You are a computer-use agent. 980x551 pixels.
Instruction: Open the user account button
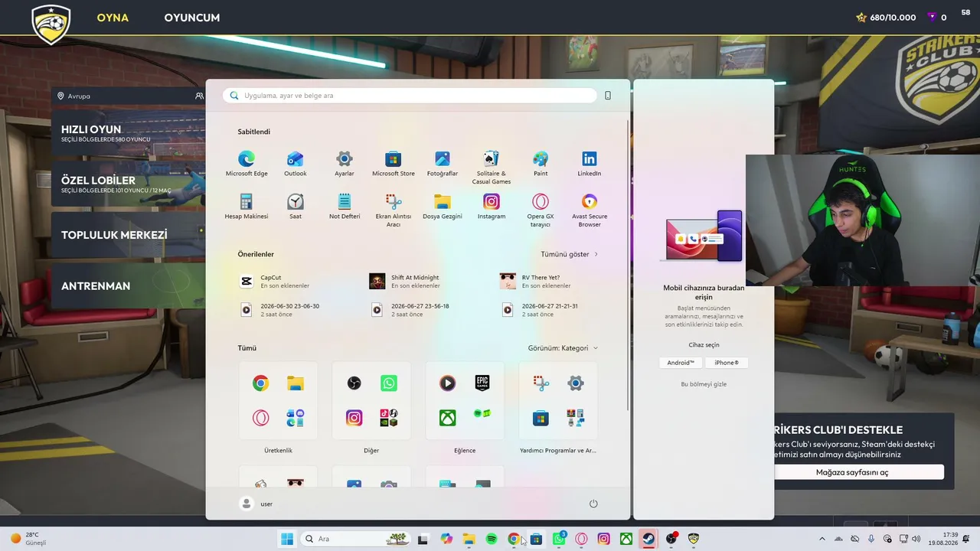click(256, 504)
